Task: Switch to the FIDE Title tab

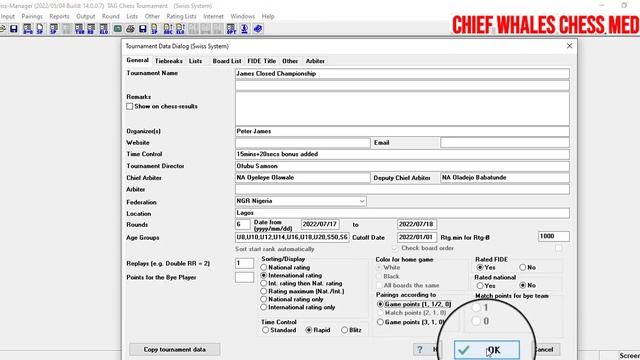Action: (262, 61)
